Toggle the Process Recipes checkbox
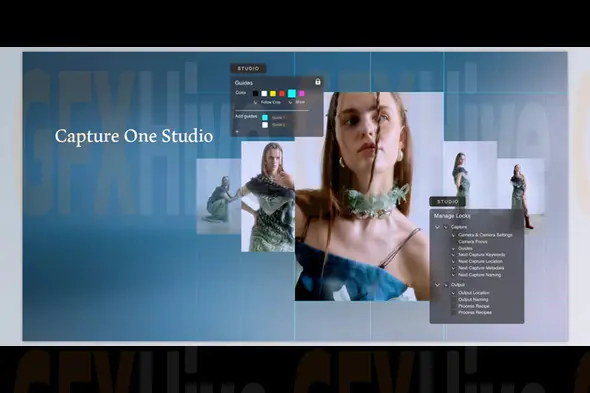This screenshot has width=590, height=393. 453,312
